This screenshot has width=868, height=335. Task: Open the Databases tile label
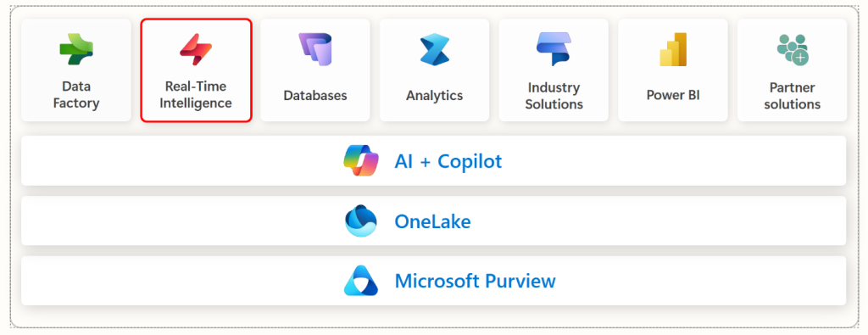click(315, 95)
